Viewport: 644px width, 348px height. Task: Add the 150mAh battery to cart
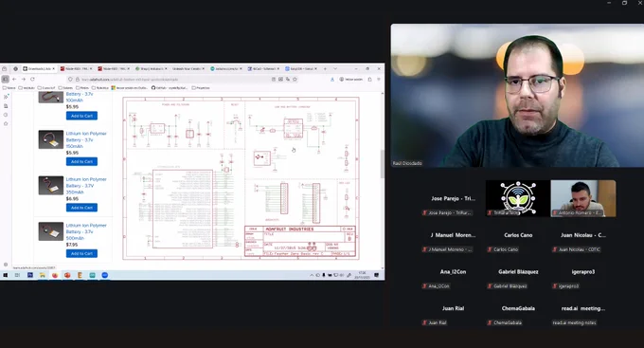81,161
